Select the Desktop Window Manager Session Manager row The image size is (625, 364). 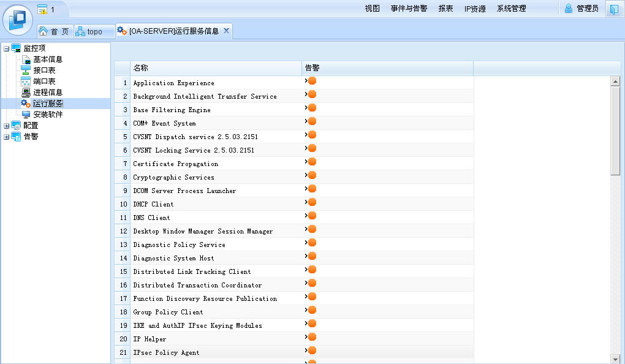pos(294,231)
